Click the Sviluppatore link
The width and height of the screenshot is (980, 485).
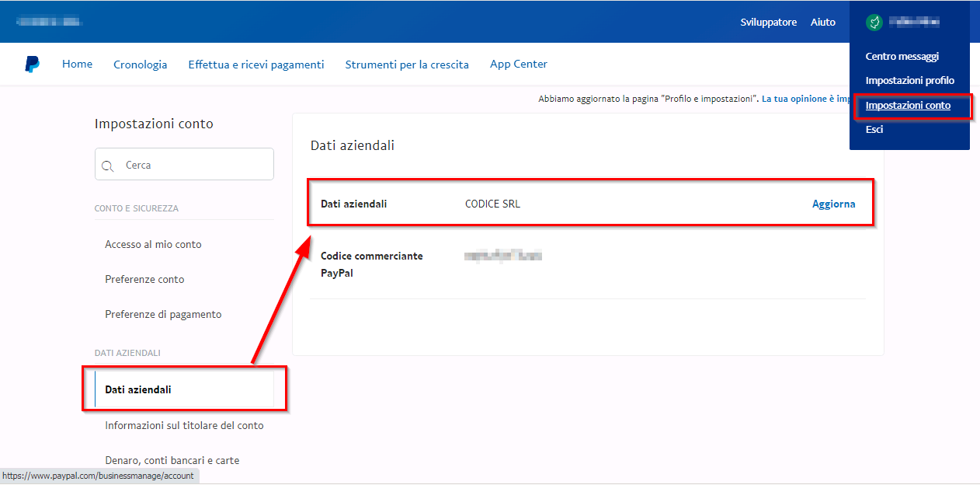pos(769,23)
